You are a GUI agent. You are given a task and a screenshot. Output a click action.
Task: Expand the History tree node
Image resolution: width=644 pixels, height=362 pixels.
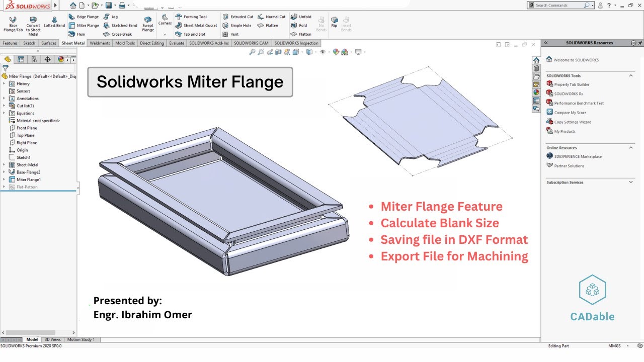tap(5, 83)
